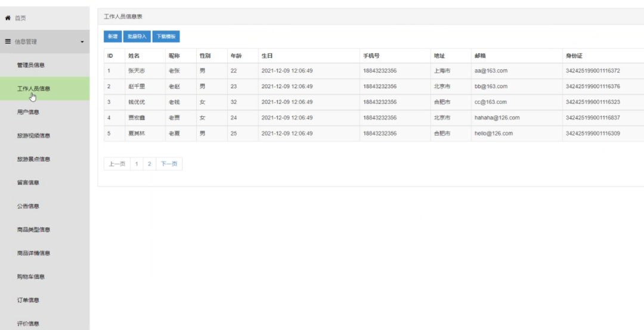Select page 1 in pagination
Image resolution: width=644 pixels, height=330 pixels.
[x=137, y=164]
